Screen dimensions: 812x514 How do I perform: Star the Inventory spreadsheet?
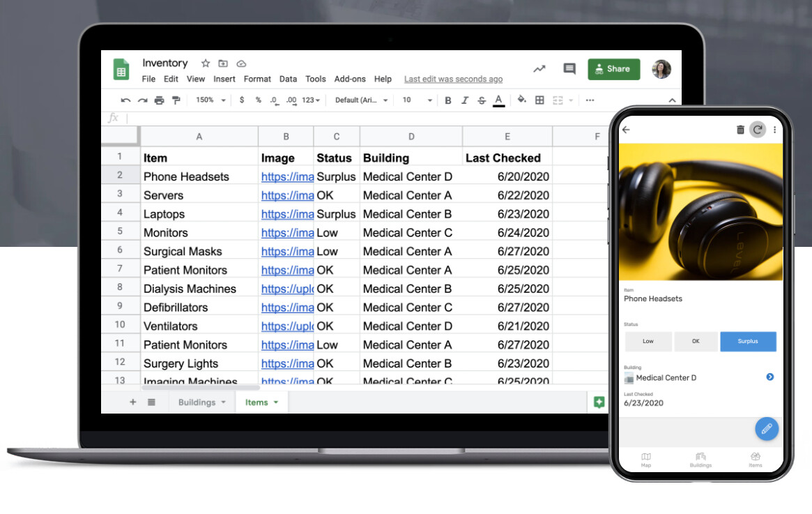tap(206, 63)
